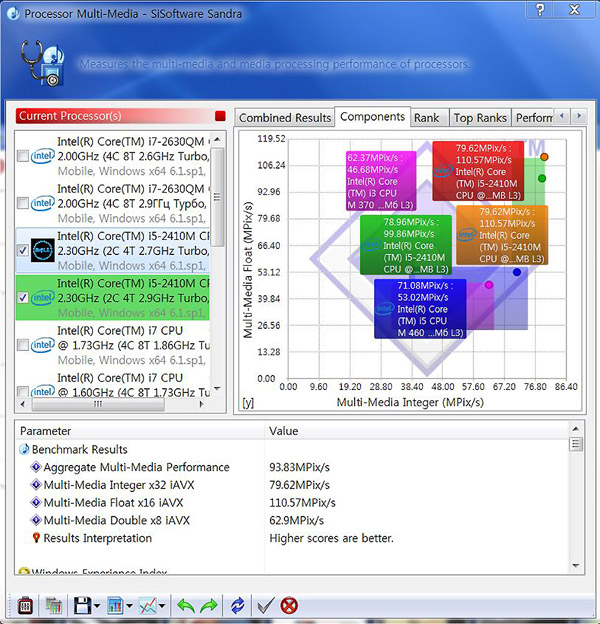Click results table scroll down arrow
The height and width of the screenshot is (624, 600).
(575, 566)
